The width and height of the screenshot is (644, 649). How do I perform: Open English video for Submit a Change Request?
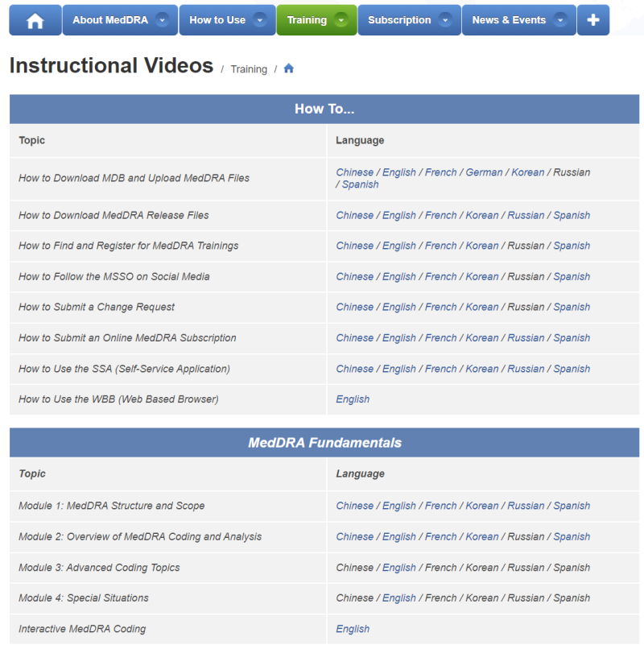coord(399,307)
